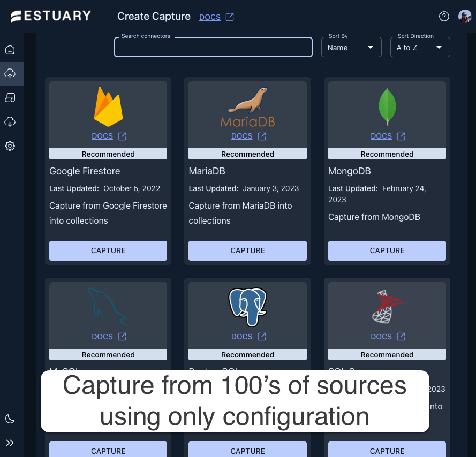Click the Create Capture page title
Viewport: 476px width, 457px height.
point(154,17)
